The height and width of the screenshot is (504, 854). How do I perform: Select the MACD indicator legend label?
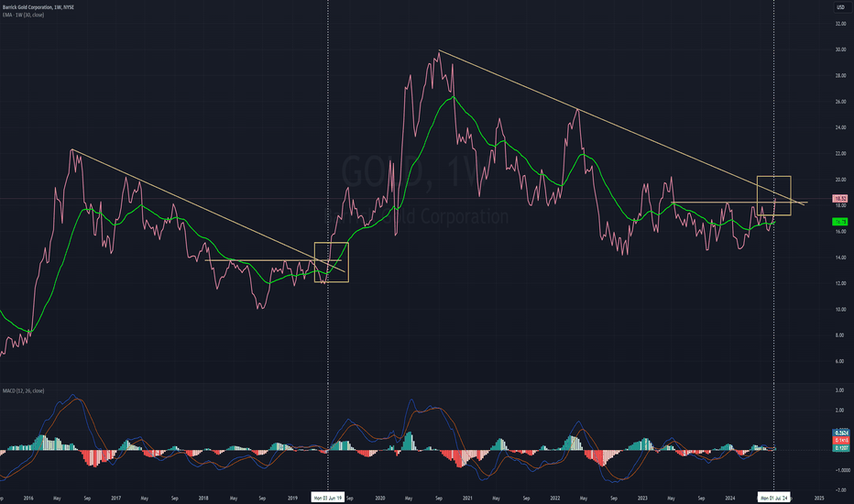pos(23,390)
